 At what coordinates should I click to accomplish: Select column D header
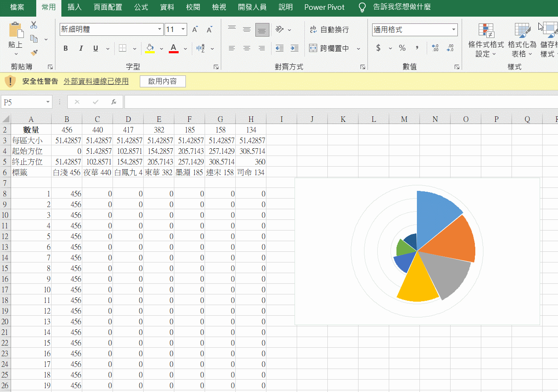(x=128, y=119)
